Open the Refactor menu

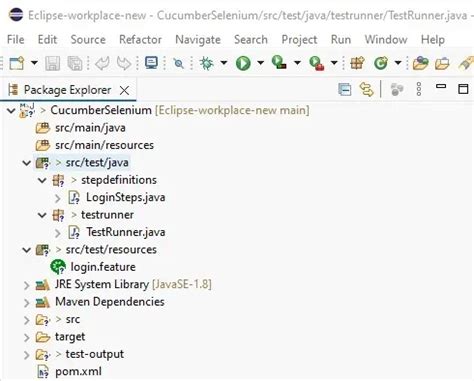click(x=140, y=39)
